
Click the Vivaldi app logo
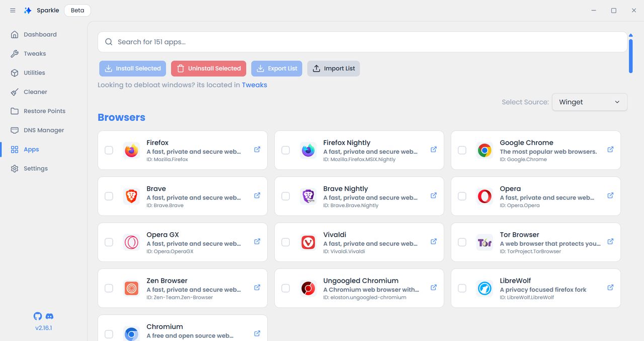[x=308, y=242]
